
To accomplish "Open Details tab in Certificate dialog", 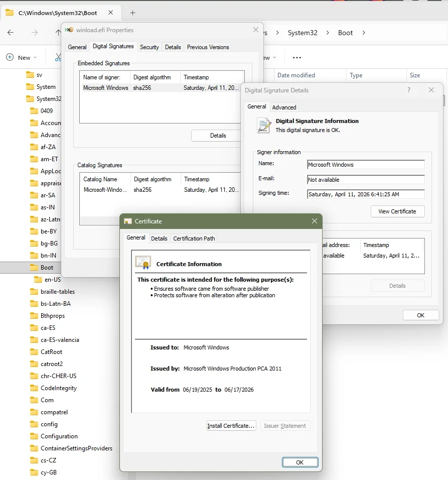I will click(x=159, y=238).
